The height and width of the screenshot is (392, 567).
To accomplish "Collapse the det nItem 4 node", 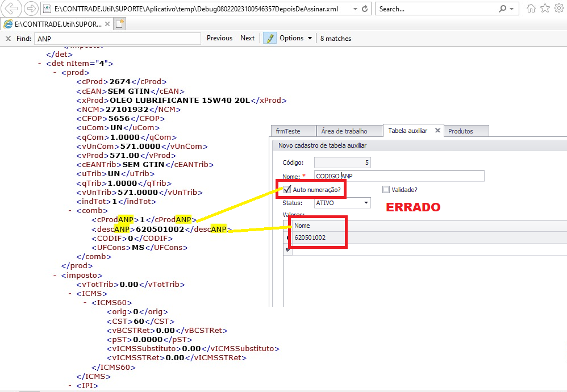I will tap(40, 64).
